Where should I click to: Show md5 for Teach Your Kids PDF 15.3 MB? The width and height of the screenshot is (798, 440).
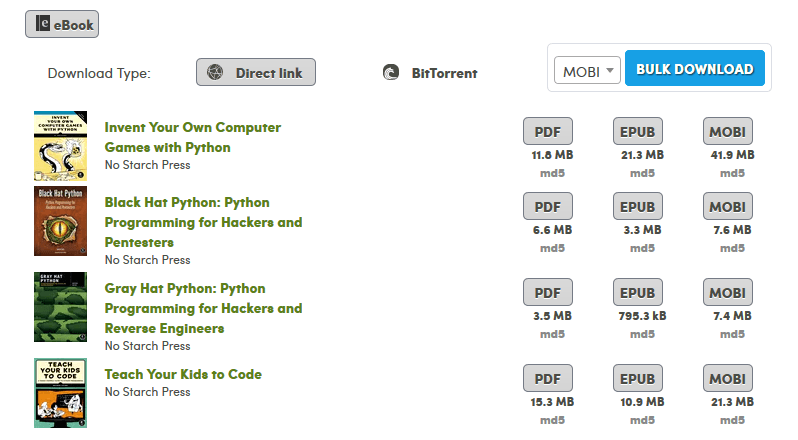(552, 420)
